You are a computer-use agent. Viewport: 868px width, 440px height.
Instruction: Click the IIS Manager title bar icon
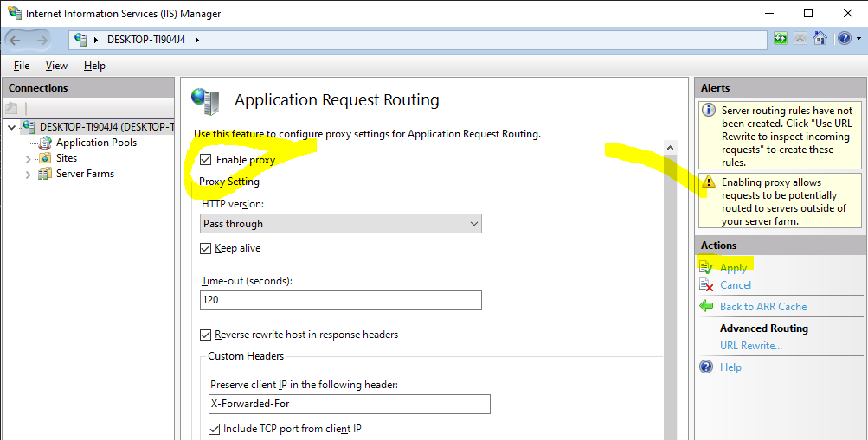tap(15, 12)
